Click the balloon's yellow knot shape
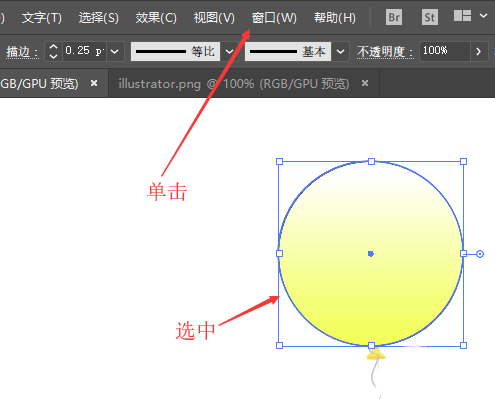 coord(376,355)
